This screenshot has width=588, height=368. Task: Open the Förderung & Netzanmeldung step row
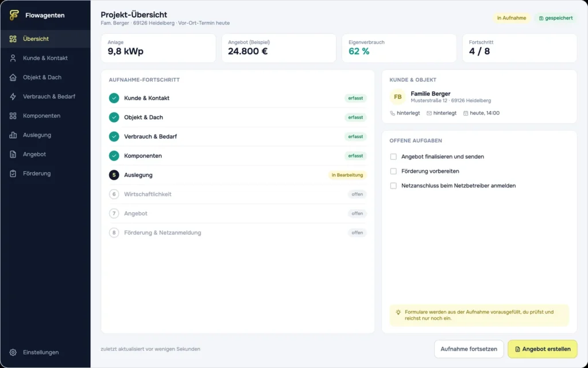[238, 232]
